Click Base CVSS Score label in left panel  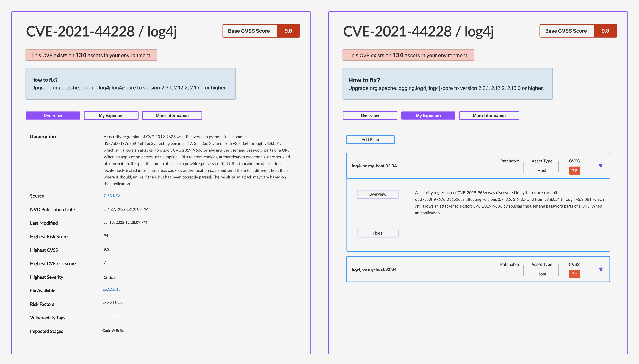[x=249, y=31]
